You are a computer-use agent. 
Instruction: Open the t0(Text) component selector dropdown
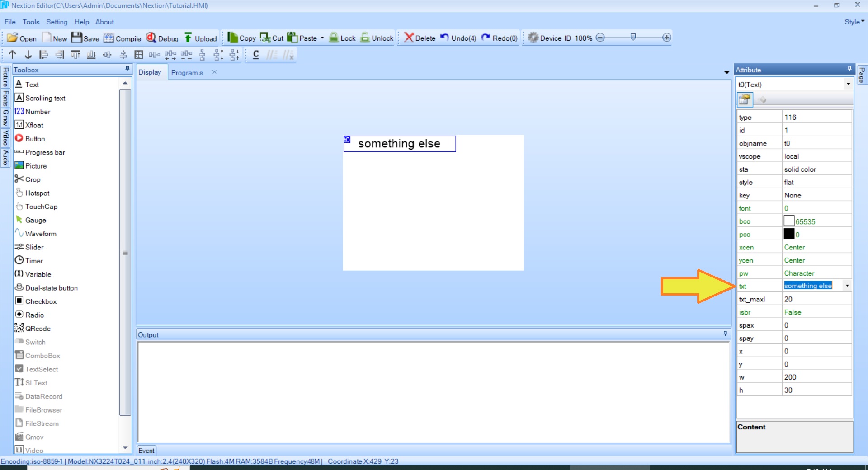[848, 84]
